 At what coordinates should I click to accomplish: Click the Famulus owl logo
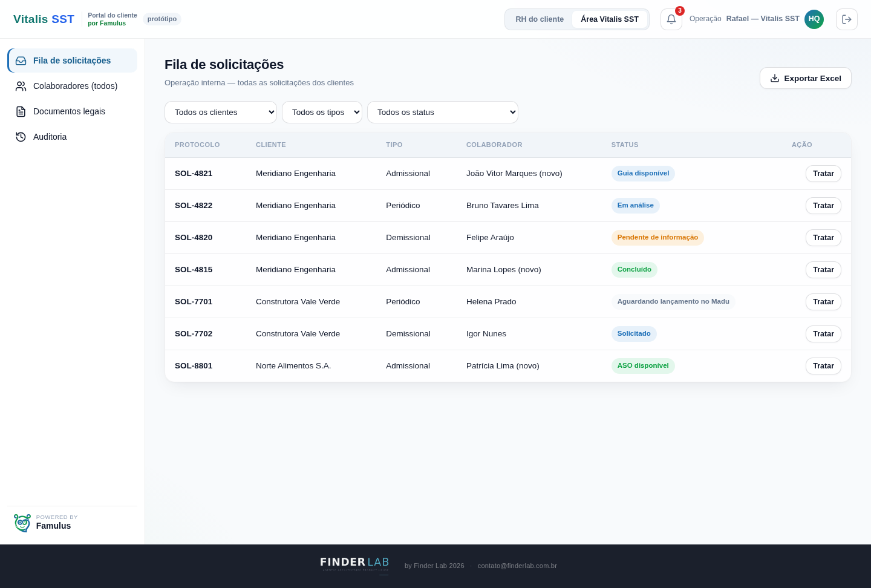[x=22, y=523]
